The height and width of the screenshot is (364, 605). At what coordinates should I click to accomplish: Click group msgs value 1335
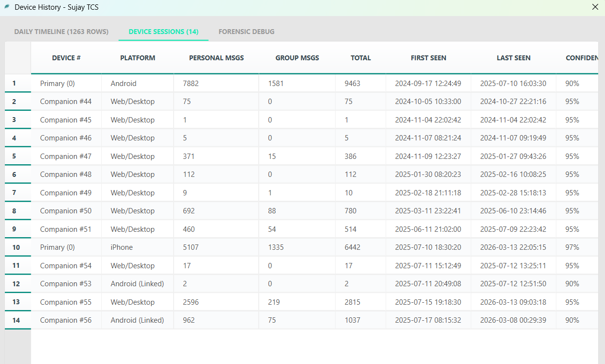297,247
